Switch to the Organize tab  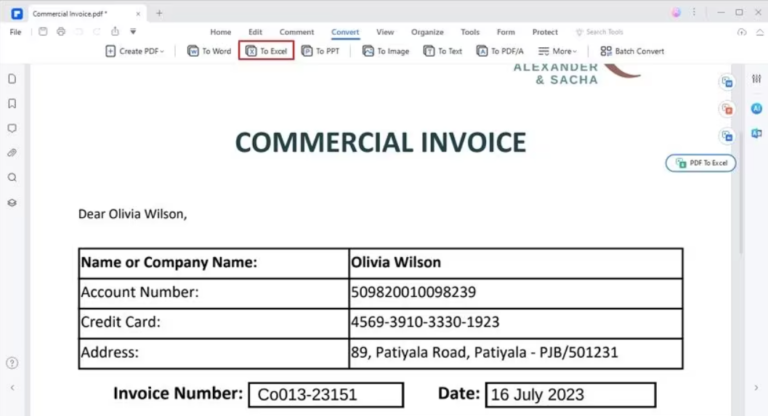point(427,32)
